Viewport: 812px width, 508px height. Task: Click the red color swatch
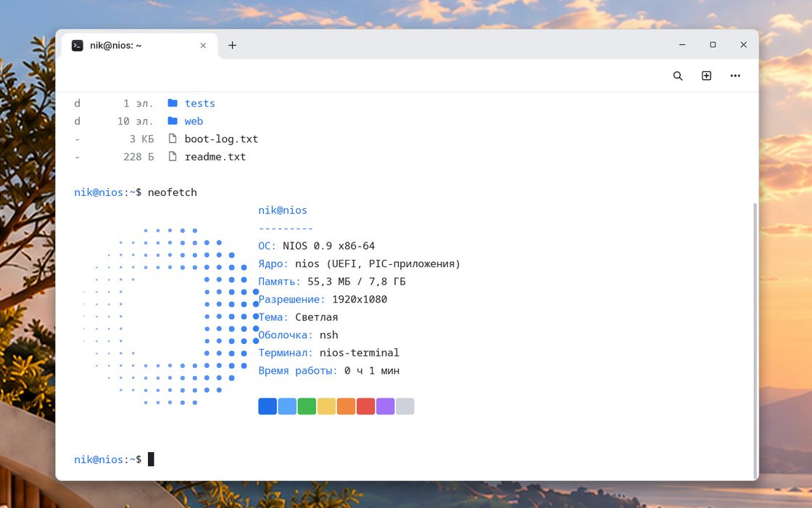(365, 406)
